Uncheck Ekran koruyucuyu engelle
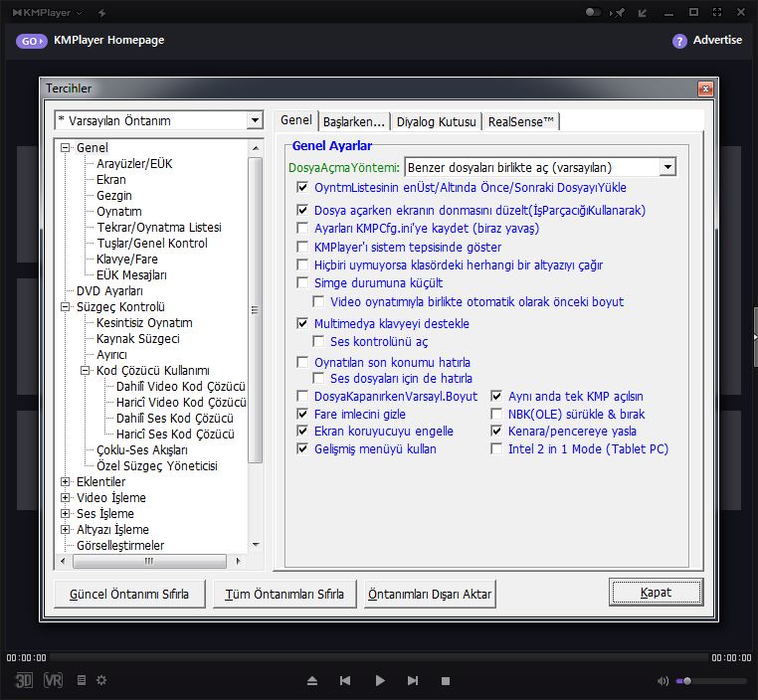758x700 pixels. [302, 431]
